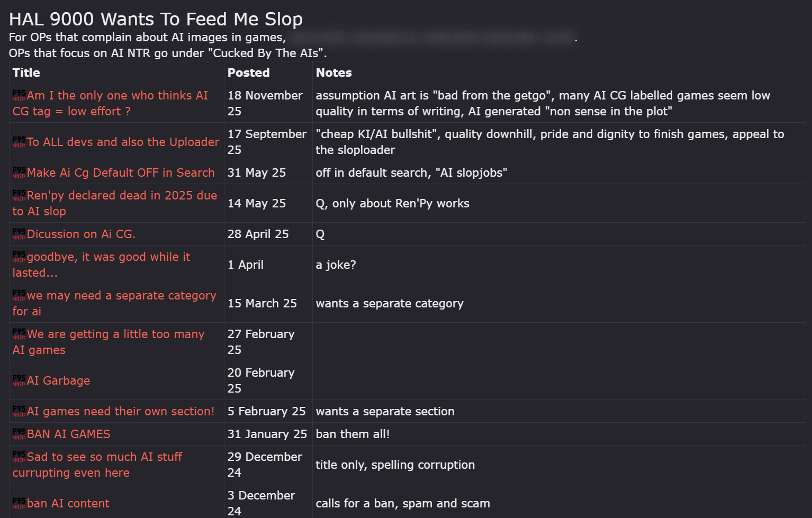Click the "Posted" column header
Image resolution: width=812 pixels, height=518 pixels.
coord(248,72)
